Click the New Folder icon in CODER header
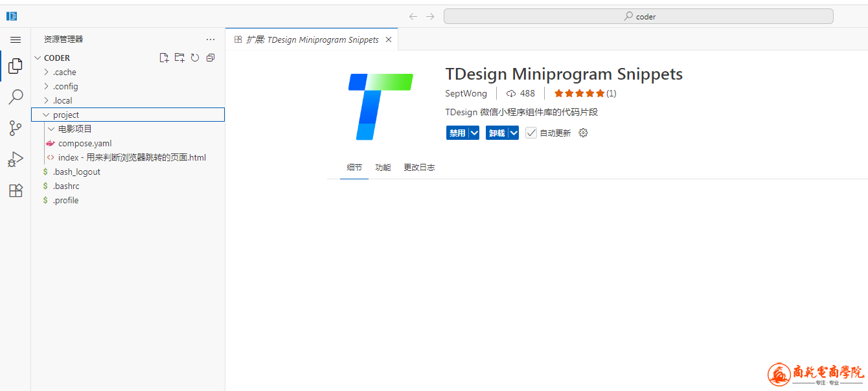The width and height of the screenshot is (868, 391). tap(179, 58)
